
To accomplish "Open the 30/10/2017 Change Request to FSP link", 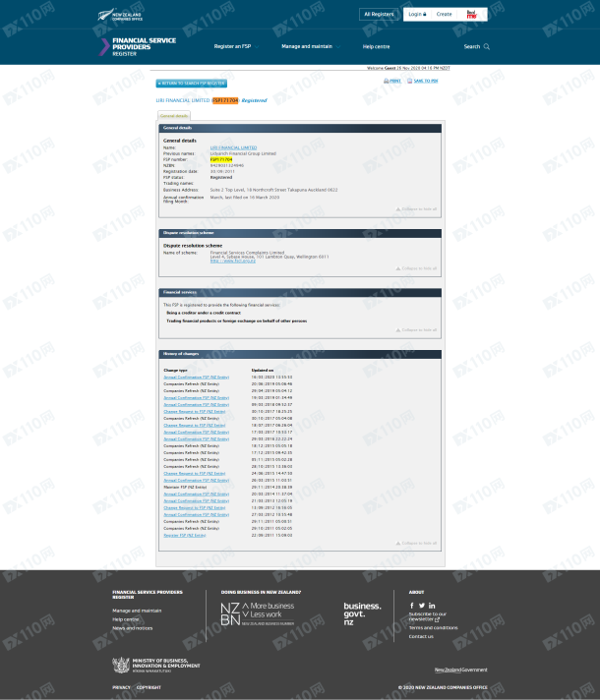I will click(195, 412).
